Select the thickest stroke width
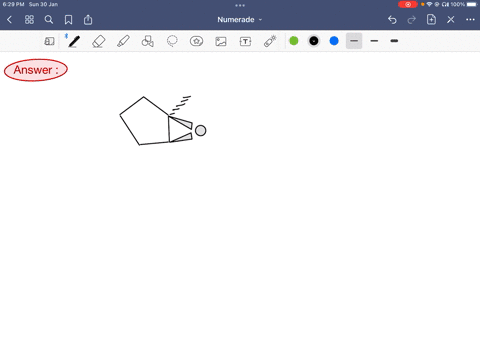This screenshot has width=480, height=360. point(394,41)
